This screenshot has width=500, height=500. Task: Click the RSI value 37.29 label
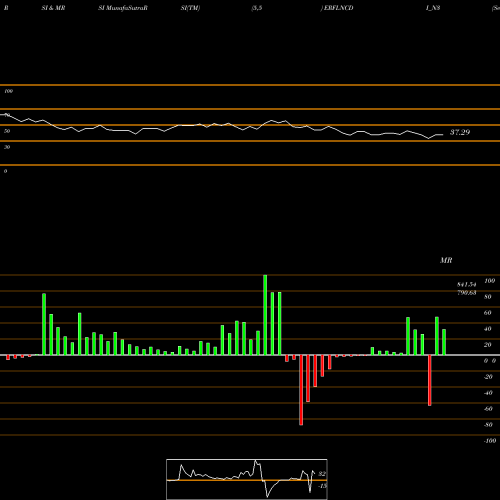click(460, 132)
